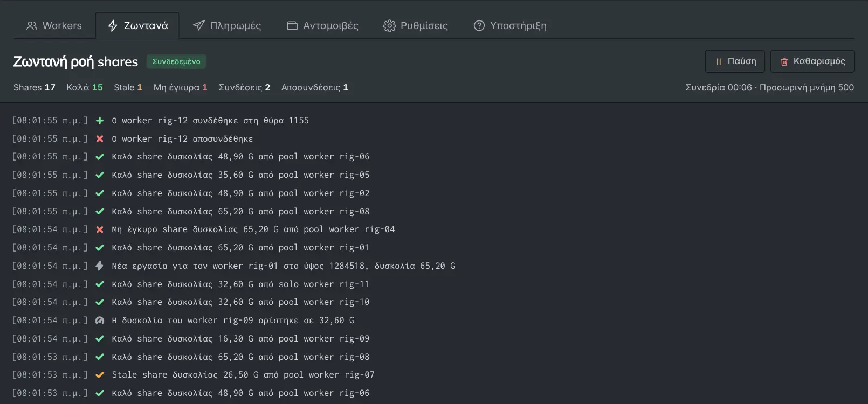Select the 16,30 G share line from rig-09
Image resolution: width=868 pixels, height=404 pixels.
pyautogui.click(x=240, y=339)
